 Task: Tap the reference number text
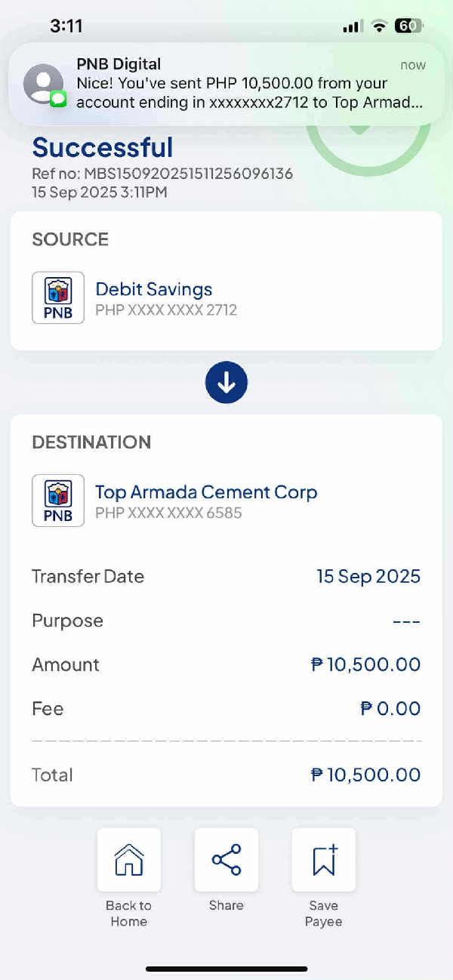point(162,174)
